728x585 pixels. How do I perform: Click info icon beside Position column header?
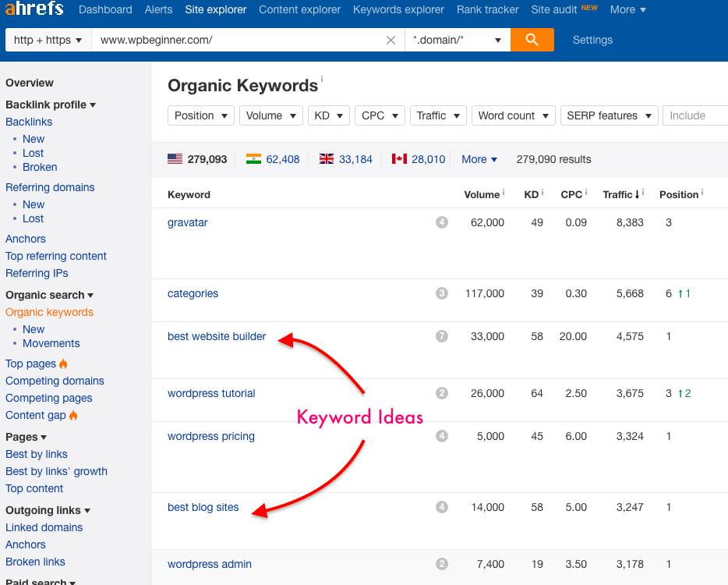[702, 192]
